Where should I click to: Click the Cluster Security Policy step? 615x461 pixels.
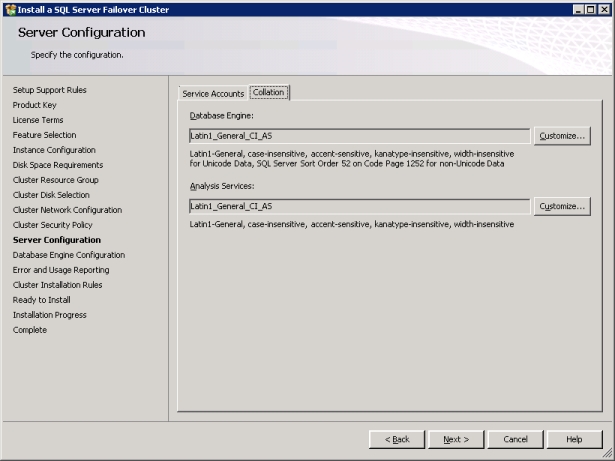click(x=53, y=225)
